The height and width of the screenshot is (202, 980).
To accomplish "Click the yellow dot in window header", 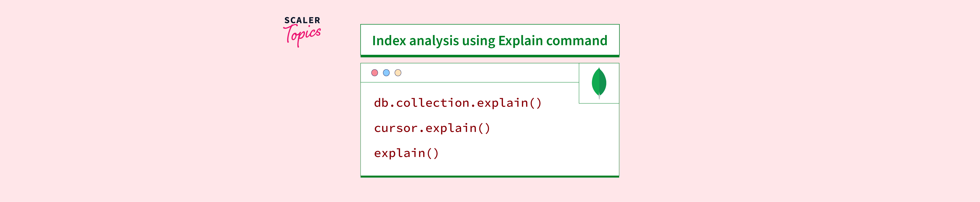I will click(x=398, y=73).
